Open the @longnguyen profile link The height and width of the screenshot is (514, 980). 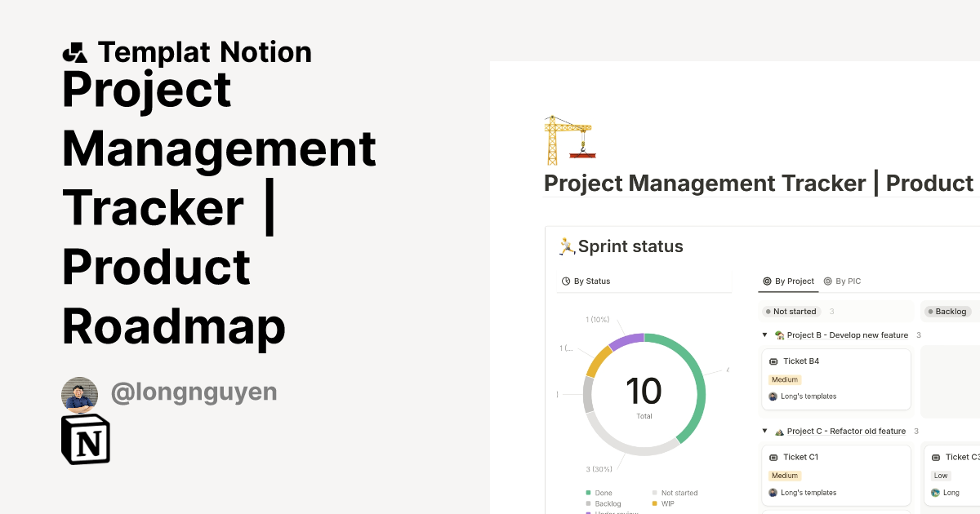pyautogui.click(x=194, y=392)
